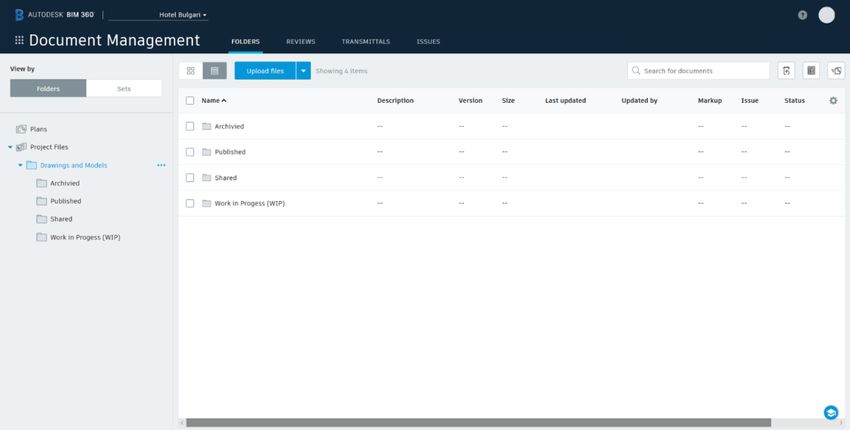The width and height of the screenshot is (850, 430).
Task: Tick the Published folder checkbox
Action: (x=190, y=152)
